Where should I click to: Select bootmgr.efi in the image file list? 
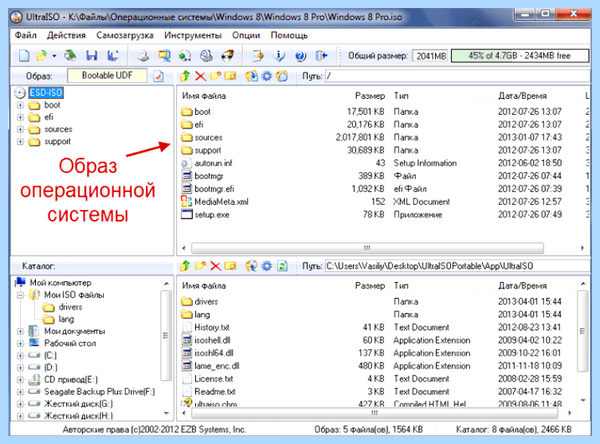coord(214,189)
